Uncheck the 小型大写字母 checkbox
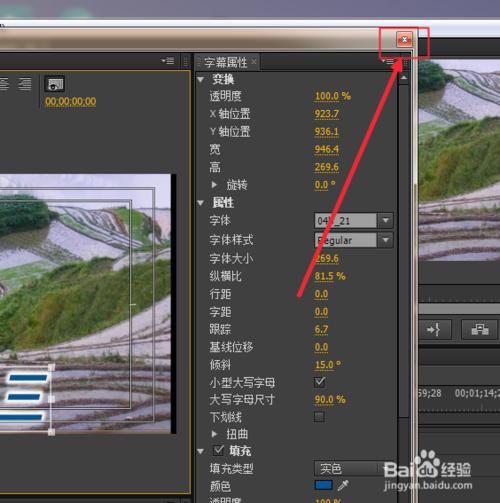The width and height of the screenshot is (500, 503). (x=319, y=382)
